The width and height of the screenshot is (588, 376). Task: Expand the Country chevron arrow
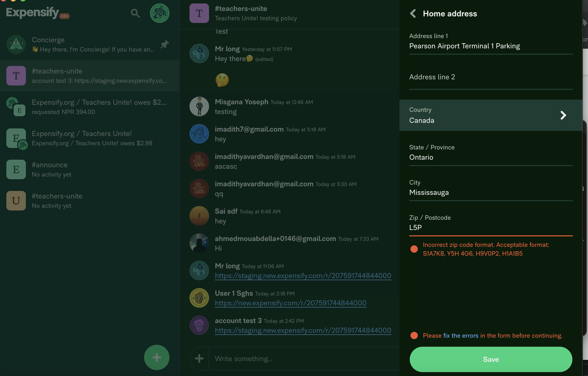click(x=563, y=115)
